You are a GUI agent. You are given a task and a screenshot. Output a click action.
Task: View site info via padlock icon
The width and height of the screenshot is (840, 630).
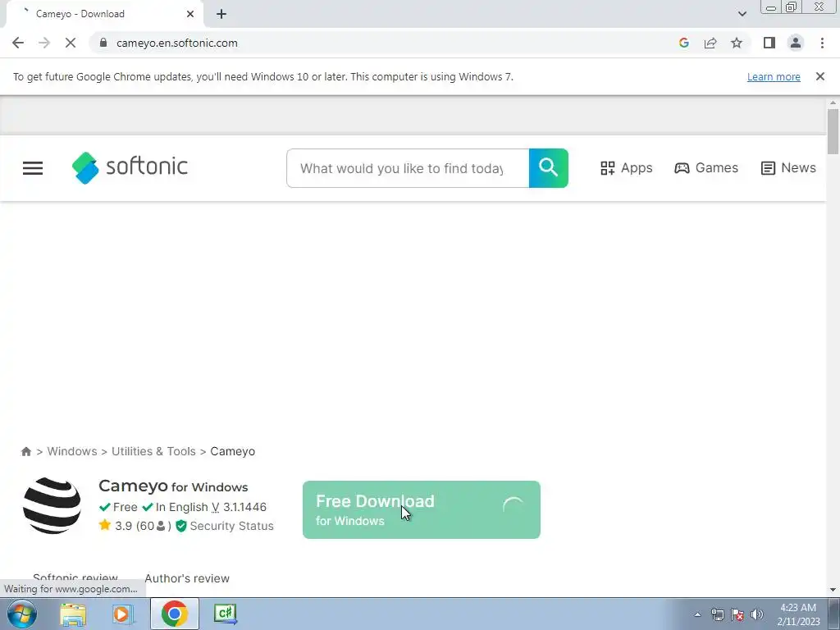point(103,43)
